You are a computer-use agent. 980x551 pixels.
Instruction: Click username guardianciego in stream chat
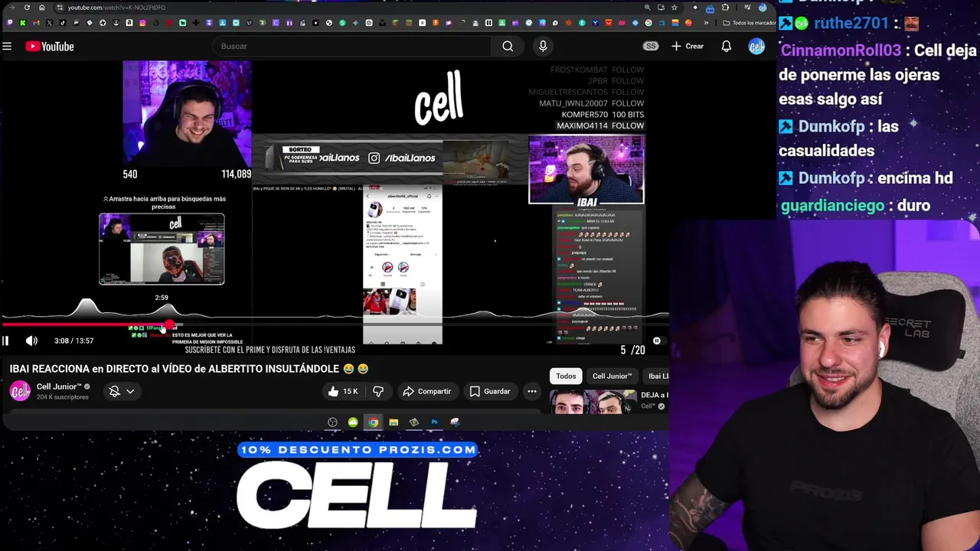832,205
